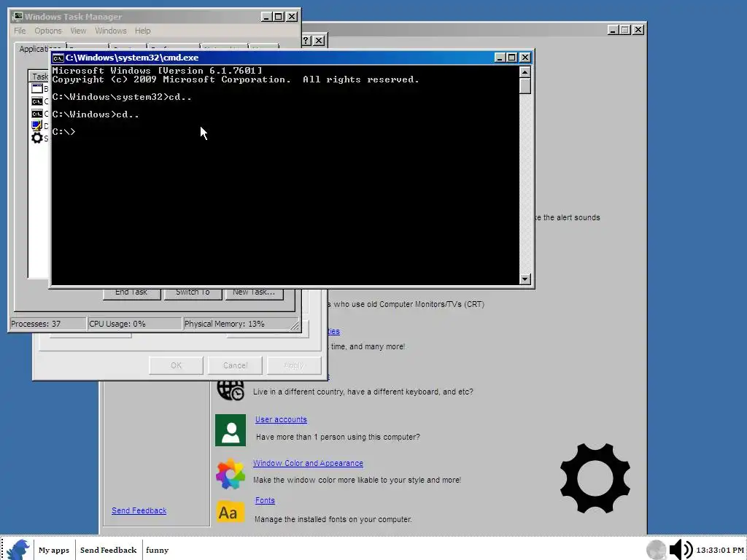Open the File menu in Task Manager
Screen dimensions: 747x560
click(20, 31)
